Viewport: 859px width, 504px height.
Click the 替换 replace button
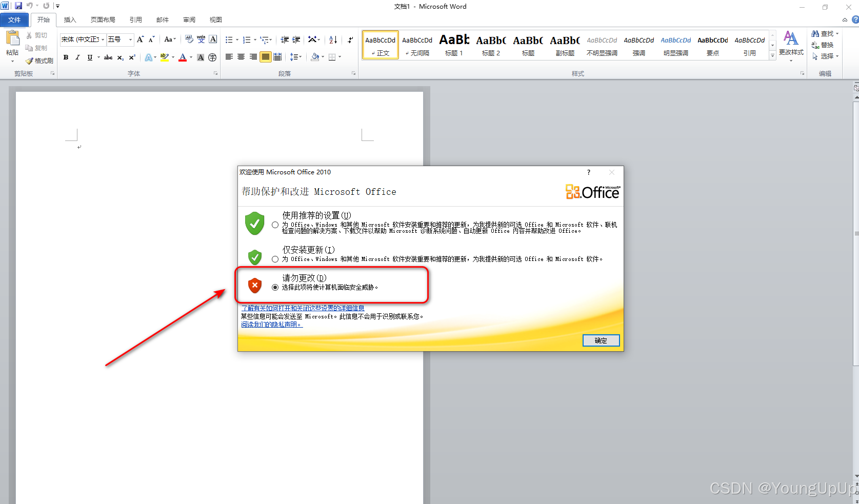point(823,45)
